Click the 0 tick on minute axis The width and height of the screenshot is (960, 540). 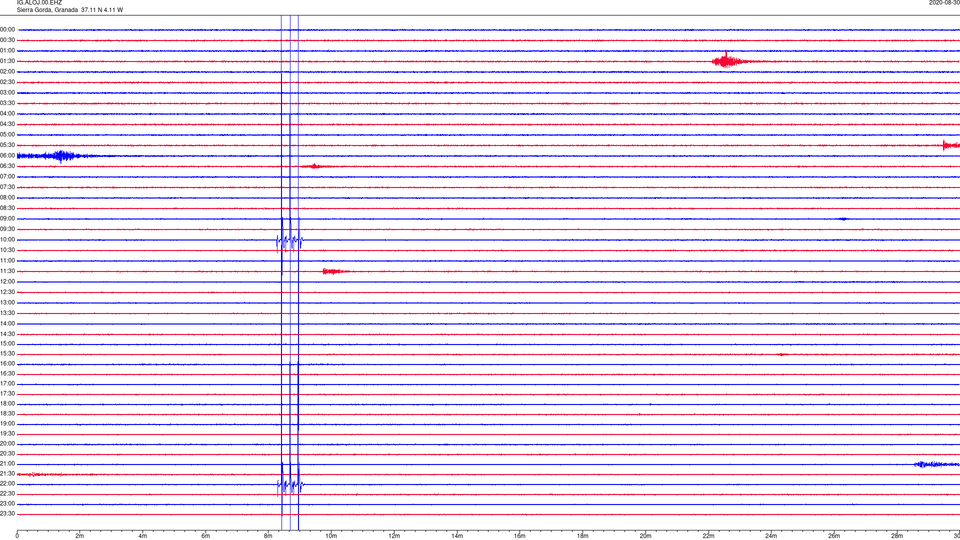17,536
